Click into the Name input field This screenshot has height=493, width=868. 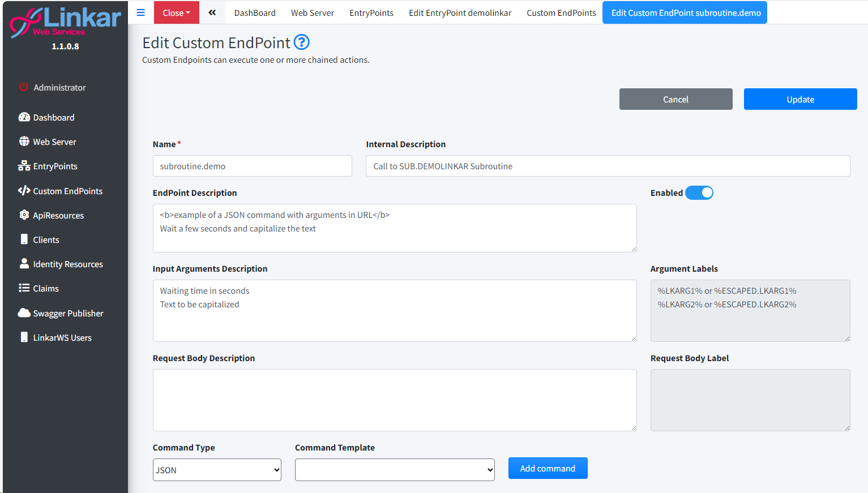[x=252, y=166]
